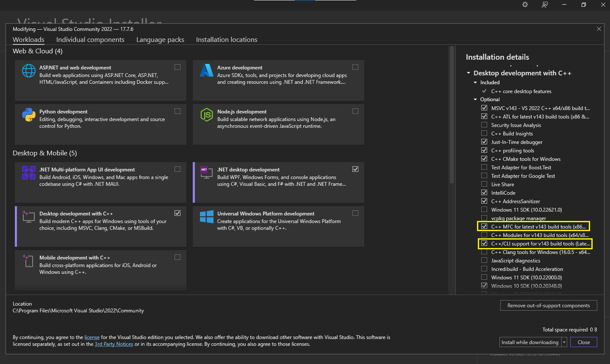Check JavaScript diagnostics option
This screenshot has height=364, width=610.
click(x=484, y=260)
